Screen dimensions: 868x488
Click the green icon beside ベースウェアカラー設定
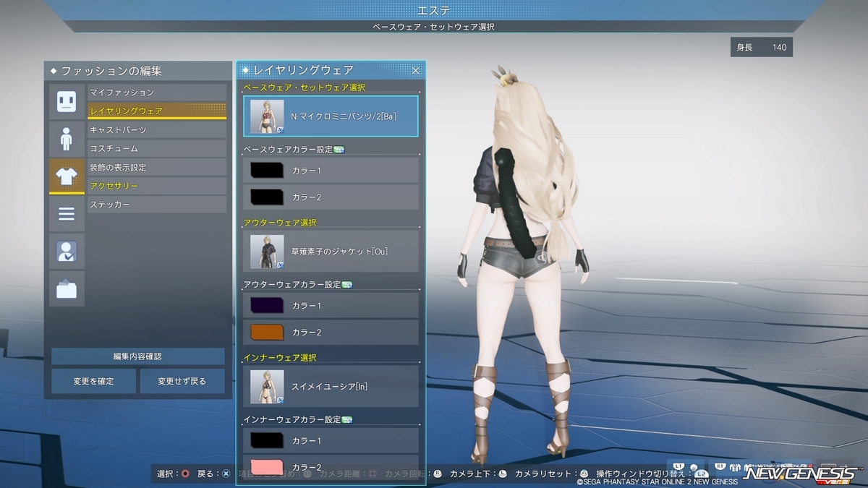pyautogui.click(x=339, y=150)
